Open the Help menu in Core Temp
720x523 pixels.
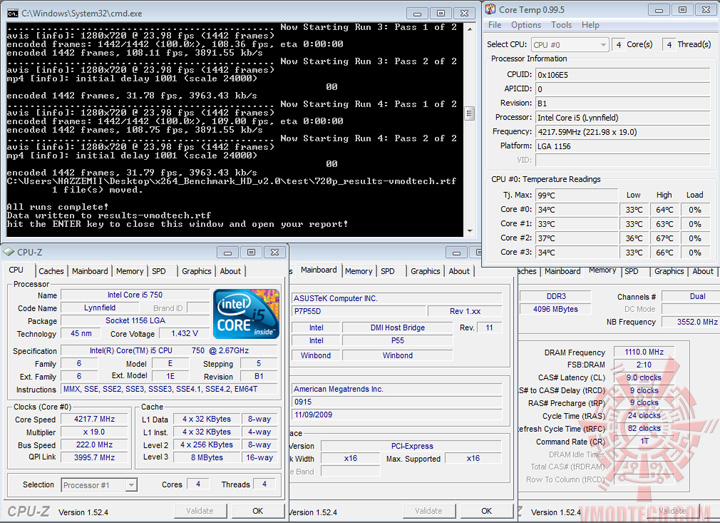point(590,25)
